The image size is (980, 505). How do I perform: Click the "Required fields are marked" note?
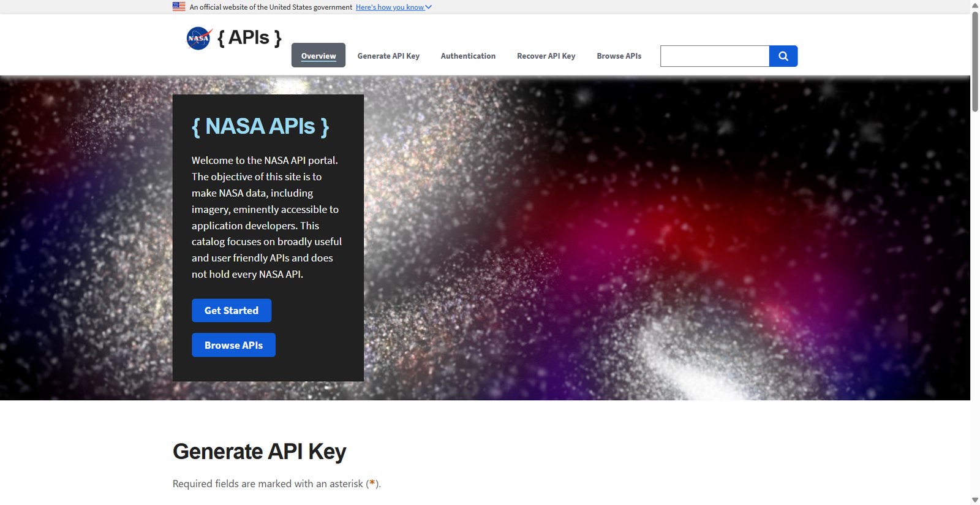coord(277,484)
